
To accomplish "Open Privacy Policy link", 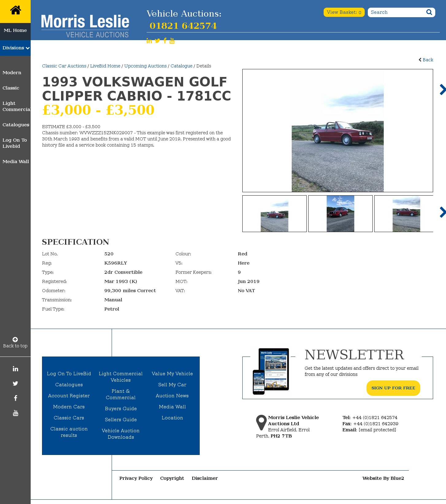I will click(x=136, y=478).
